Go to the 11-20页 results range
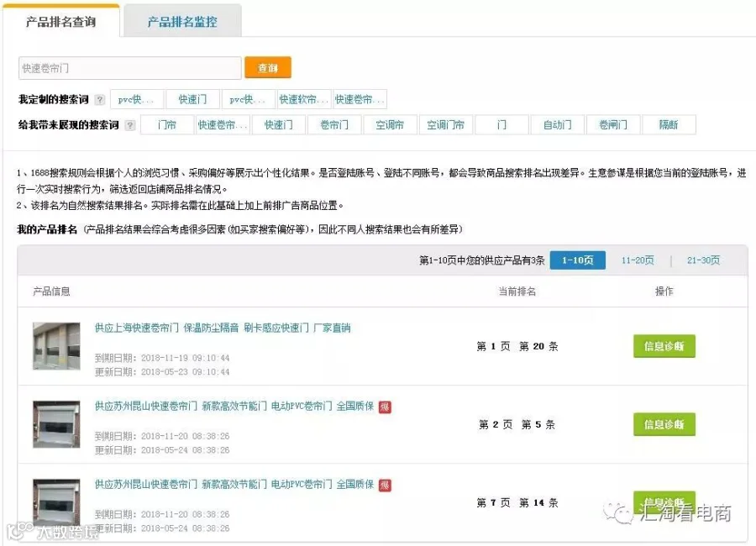 point(638,260)
